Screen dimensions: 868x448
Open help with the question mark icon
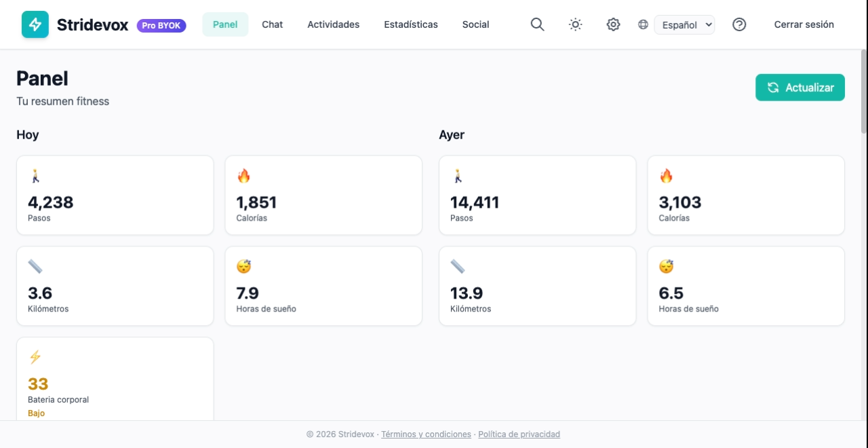(x=739, y=24)
